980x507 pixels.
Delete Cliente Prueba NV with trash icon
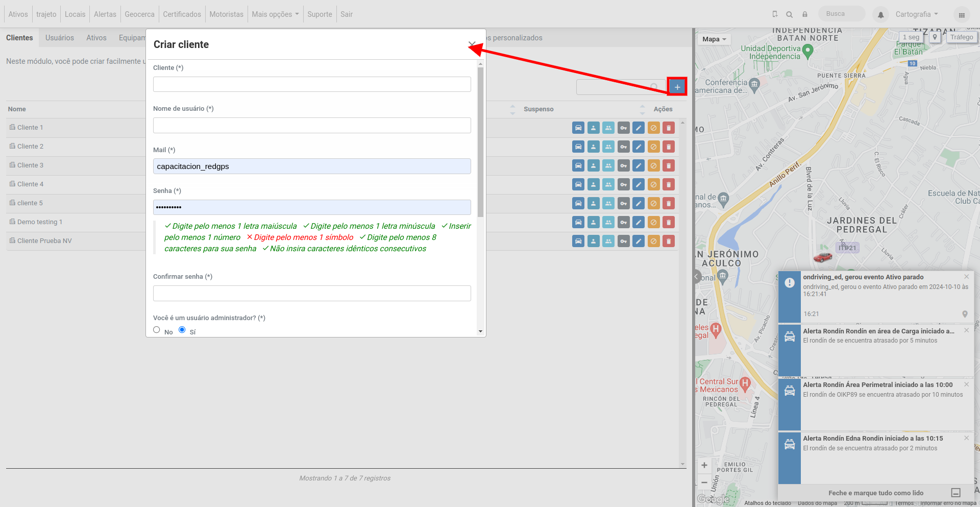tap(669, 241)
